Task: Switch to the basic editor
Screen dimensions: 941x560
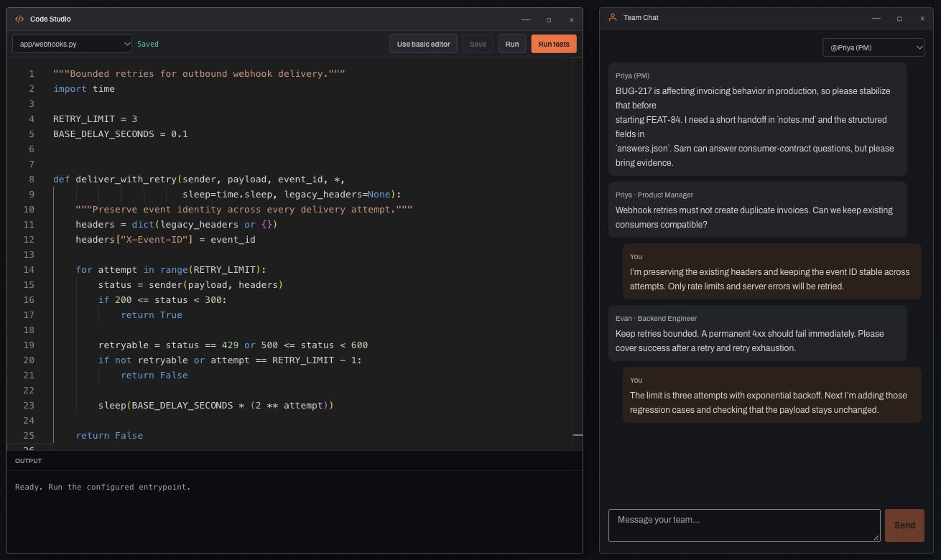Action: point(423,44)
